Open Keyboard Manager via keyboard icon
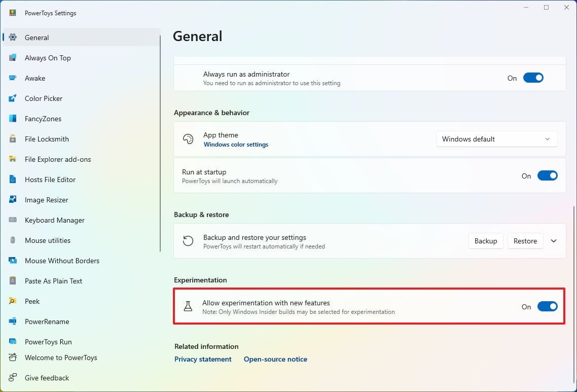Image resolution: width=577 pixels, height=392 pixels. click(x=13, y=220)
